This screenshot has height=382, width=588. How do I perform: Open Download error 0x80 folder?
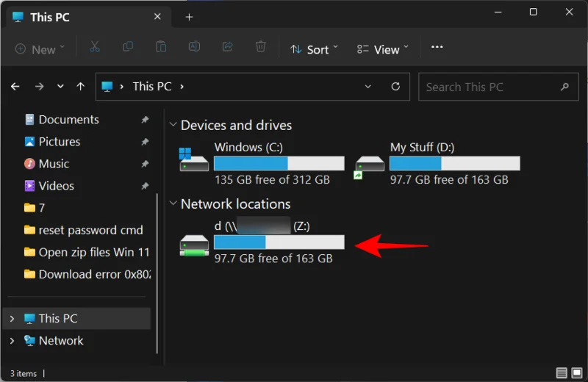tap(87, 274)
